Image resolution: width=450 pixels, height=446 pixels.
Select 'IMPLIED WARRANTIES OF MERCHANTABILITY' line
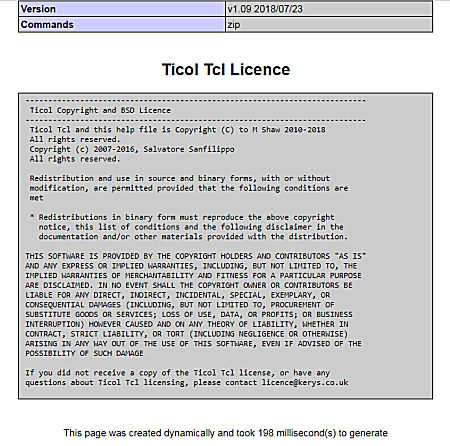[193, 275]
